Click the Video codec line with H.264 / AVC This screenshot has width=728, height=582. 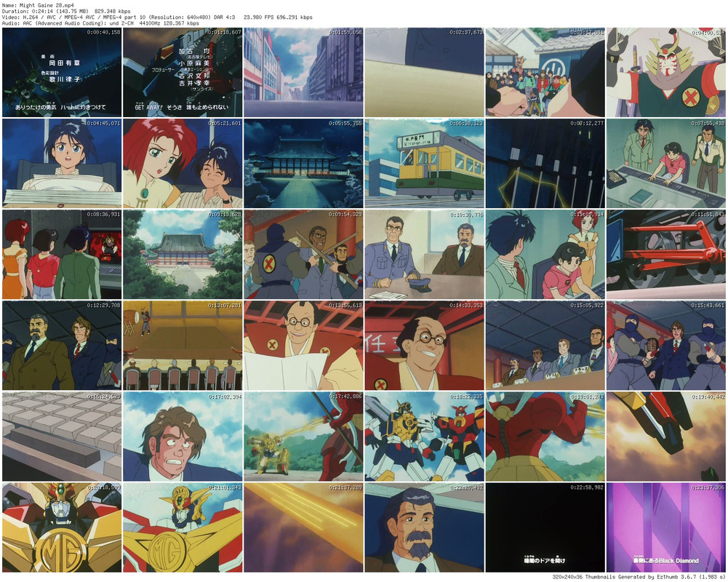click(x=157, y=17)
